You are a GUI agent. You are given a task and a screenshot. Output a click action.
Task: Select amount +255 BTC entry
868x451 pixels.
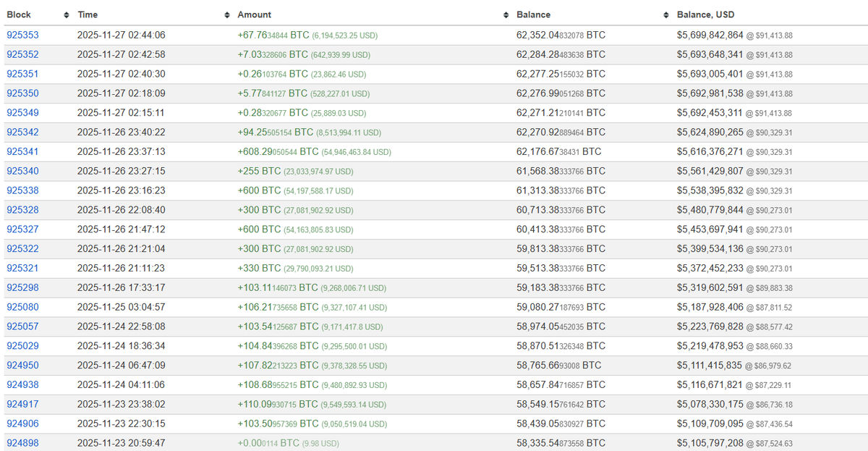tap(295, 172)
